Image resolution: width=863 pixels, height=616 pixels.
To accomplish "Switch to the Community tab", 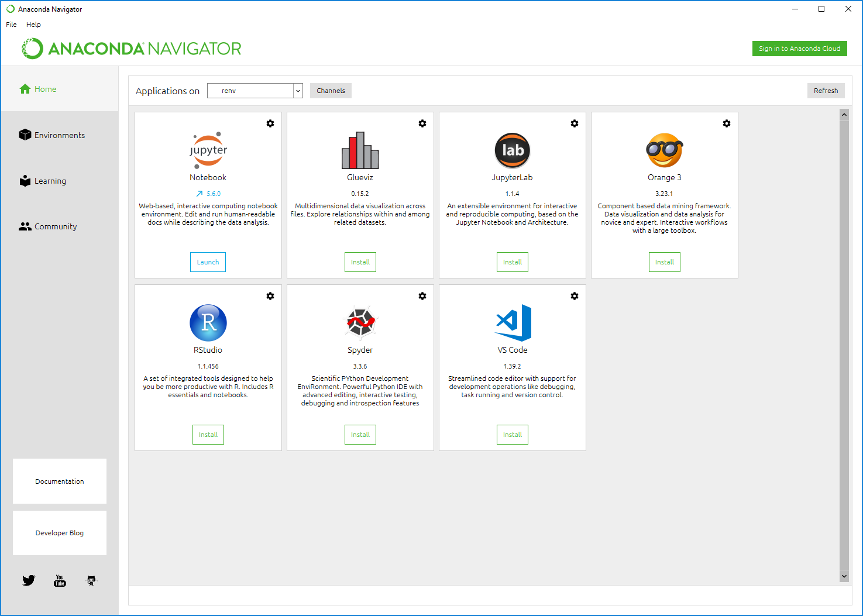I will [60, 226].
